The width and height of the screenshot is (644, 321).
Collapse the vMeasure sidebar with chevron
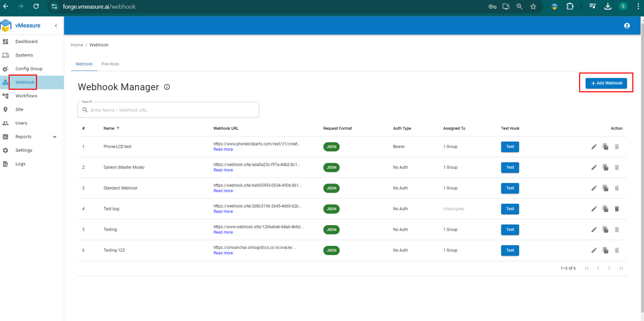56,25
